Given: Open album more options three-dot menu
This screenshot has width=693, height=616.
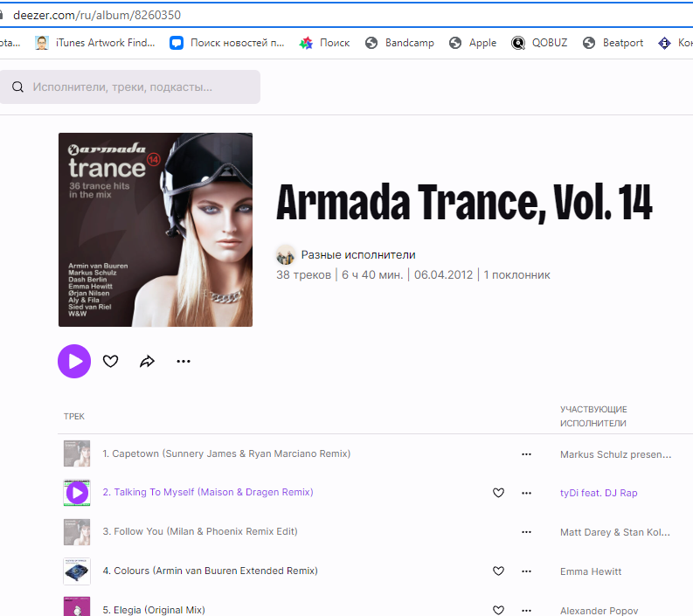Looking at the screenshot, I should pyautogui.click(x=184, y=361).
